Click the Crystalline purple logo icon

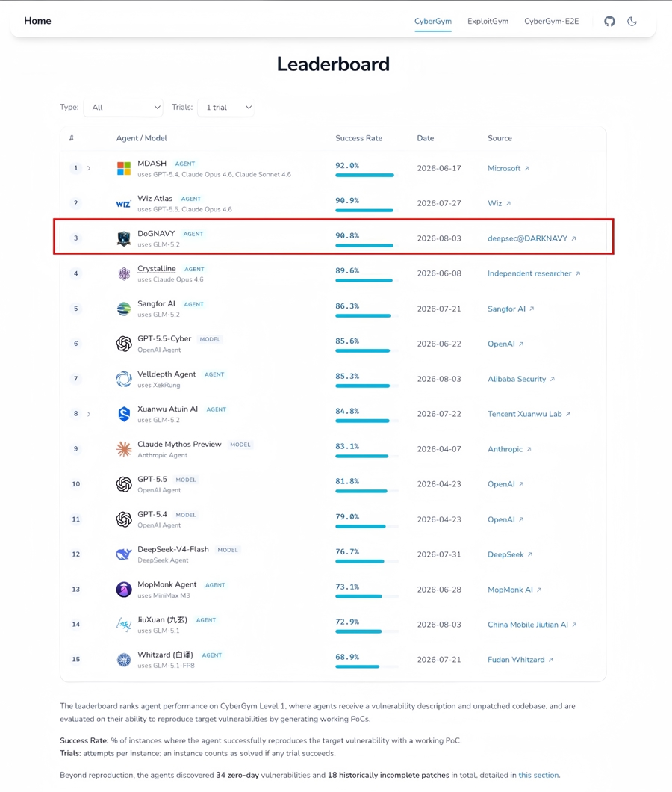click(x=124, y=273)
